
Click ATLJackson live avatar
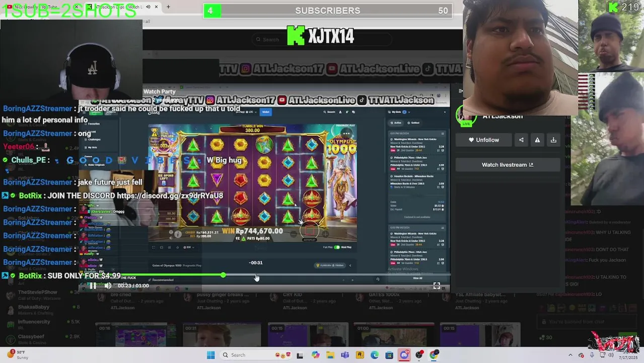tap(466, 117)
